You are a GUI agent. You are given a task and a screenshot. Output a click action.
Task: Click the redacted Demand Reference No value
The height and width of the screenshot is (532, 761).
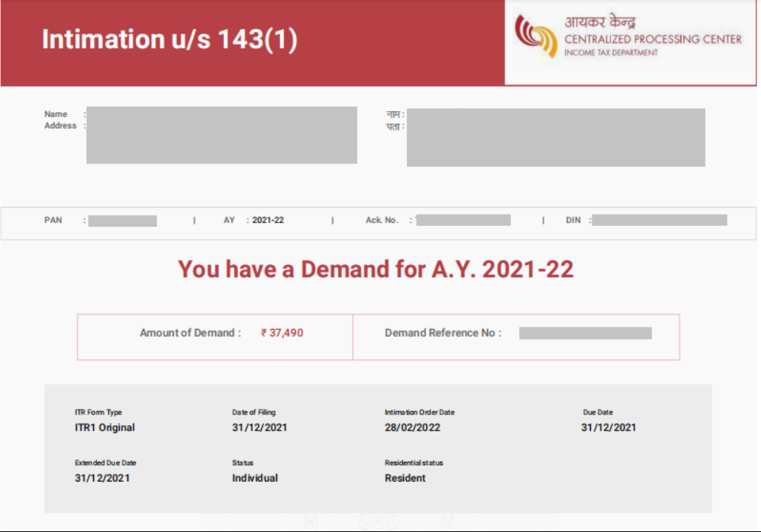[x=585, y=333]
